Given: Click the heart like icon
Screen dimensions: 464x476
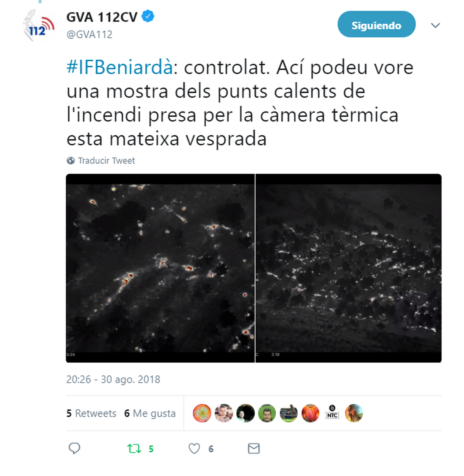Looking at the screenshot, I should [194, 448].
